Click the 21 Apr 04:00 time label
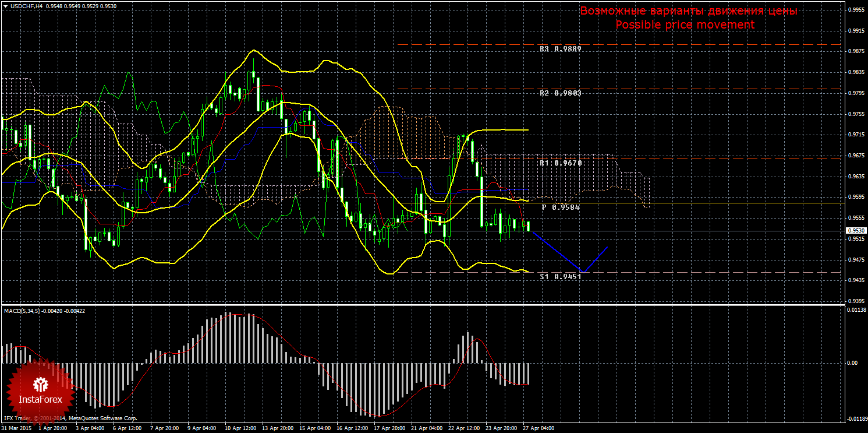This screenshot has width=868, height=433. click(426, 428)
